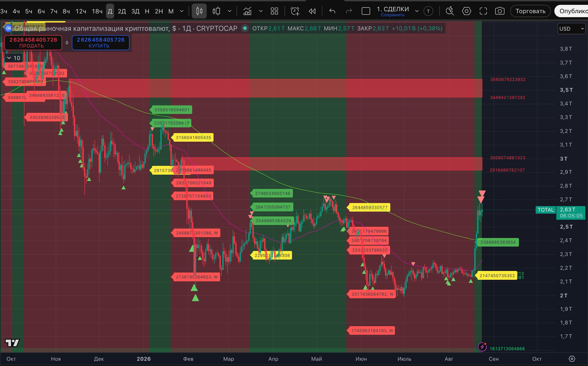Click the 2026 label on the time axis

pos(144,359)
